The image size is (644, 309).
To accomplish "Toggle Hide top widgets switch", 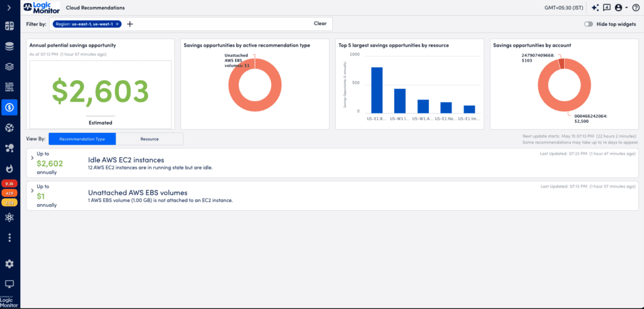I will tap(589, 24).
